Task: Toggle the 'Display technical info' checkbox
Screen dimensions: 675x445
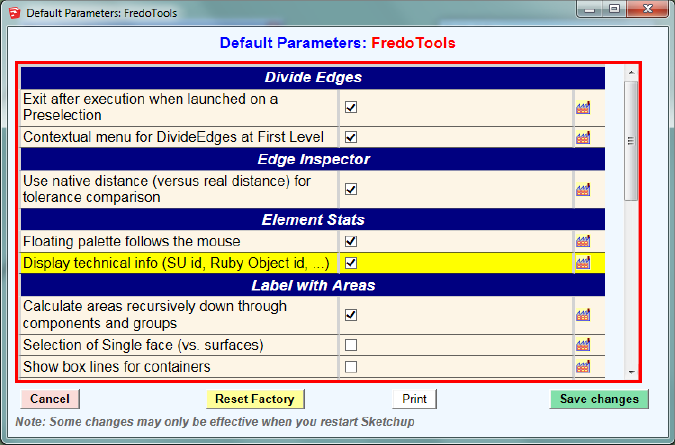Action: tap(351, 263)
